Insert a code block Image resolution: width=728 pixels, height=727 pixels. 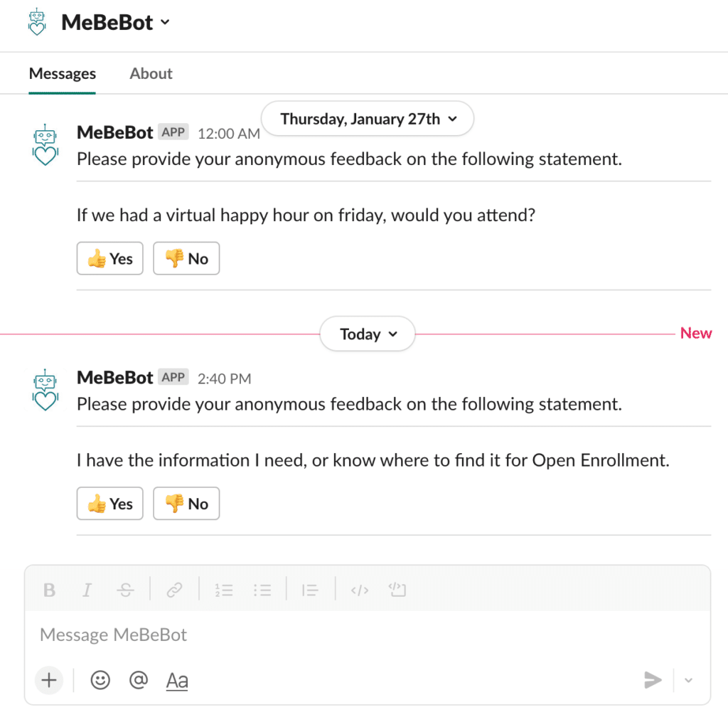coord(397,590)
